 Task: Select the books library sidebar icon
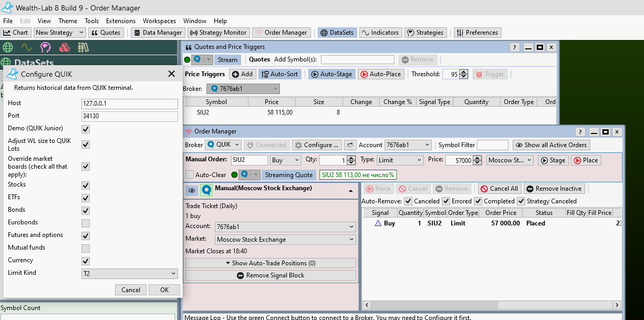84,48
